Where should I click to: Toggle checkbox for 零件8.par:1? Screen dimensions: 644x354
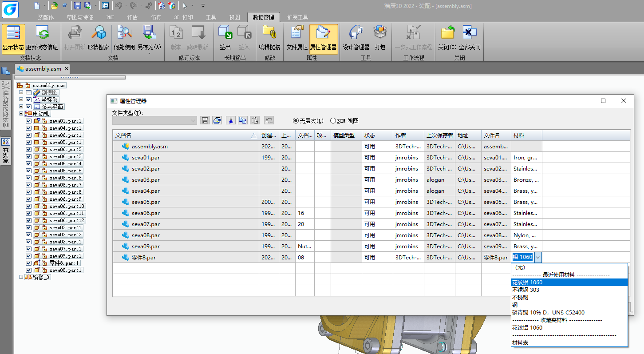(29, 263)
